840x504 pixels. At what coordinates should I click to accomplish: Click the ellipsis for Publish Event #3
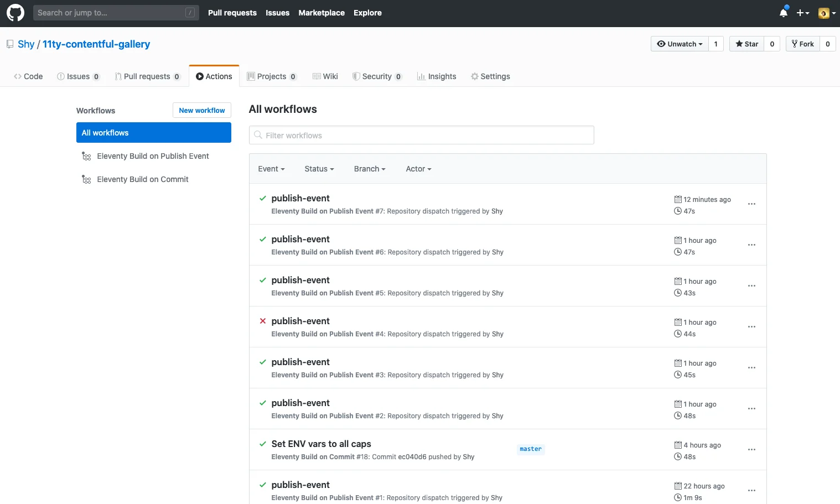(x=751, y=368)
